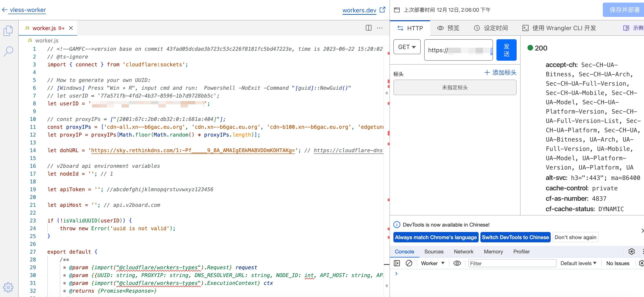Click the cache-control response header
Screen dimensions: 644x297
pos(582,188)
